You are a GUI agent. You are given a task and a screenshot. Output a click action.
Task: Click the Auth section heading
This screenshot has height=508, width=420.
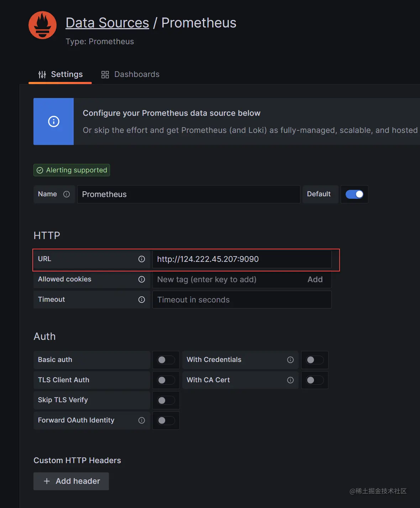point(44,337)
